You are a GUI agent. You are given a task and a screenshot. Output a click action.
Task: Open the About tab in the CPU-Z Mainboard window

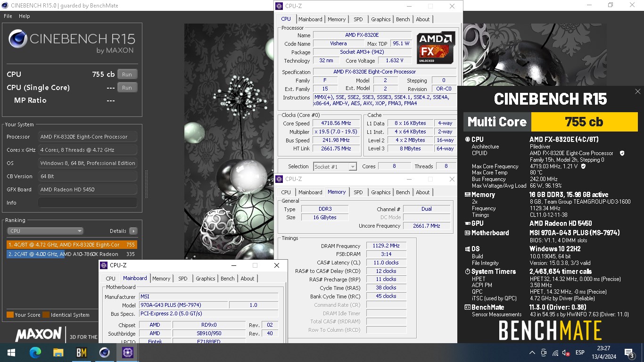[248, 279]
